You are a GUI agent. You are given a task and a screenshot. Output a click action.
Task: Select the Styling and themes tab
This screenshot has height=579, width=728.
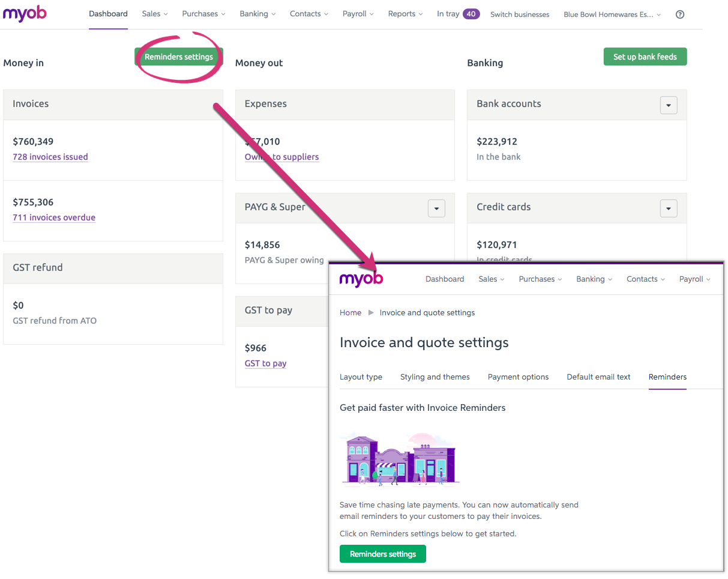point(435,377)
